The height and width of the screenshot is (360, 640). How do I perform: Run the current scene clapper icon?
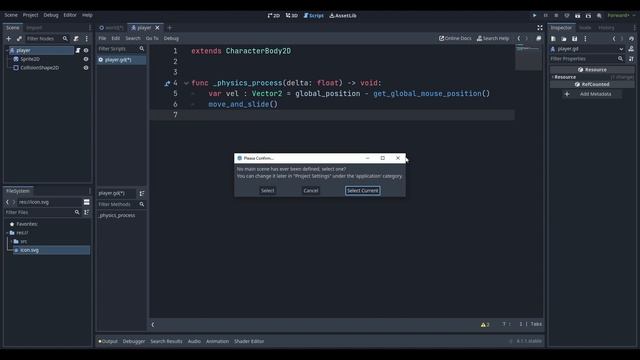(x=578, y=16)
